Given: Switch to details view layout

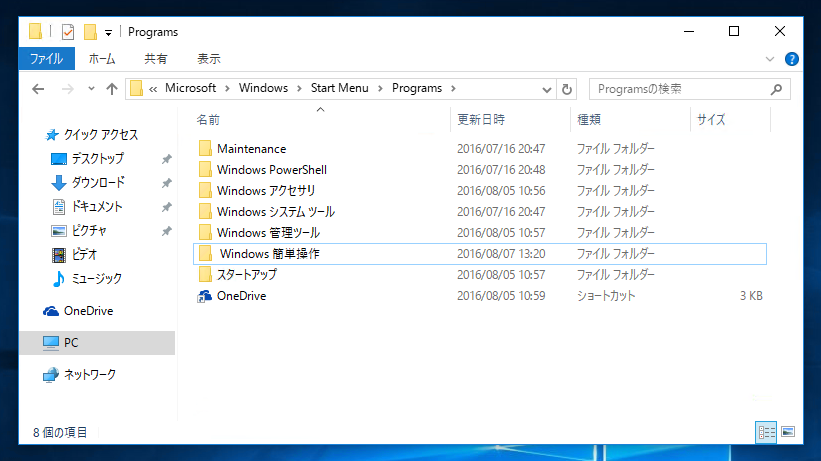Looking at the screenshot, I should tap(767, 432).
